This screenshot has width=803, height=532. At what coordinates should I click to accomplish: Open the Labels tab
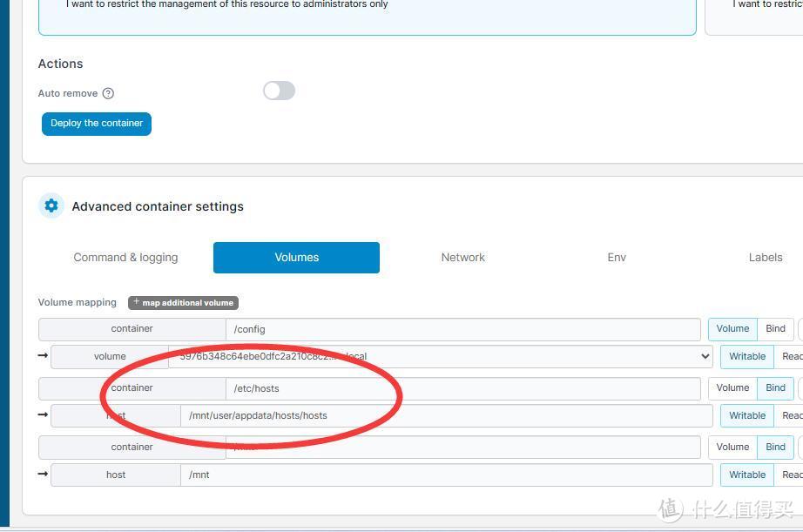[x=765, y=257]
